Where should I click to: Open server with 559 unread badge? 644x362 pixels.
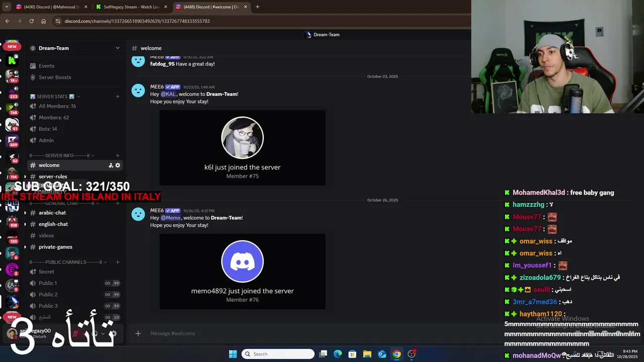[12, 141]
